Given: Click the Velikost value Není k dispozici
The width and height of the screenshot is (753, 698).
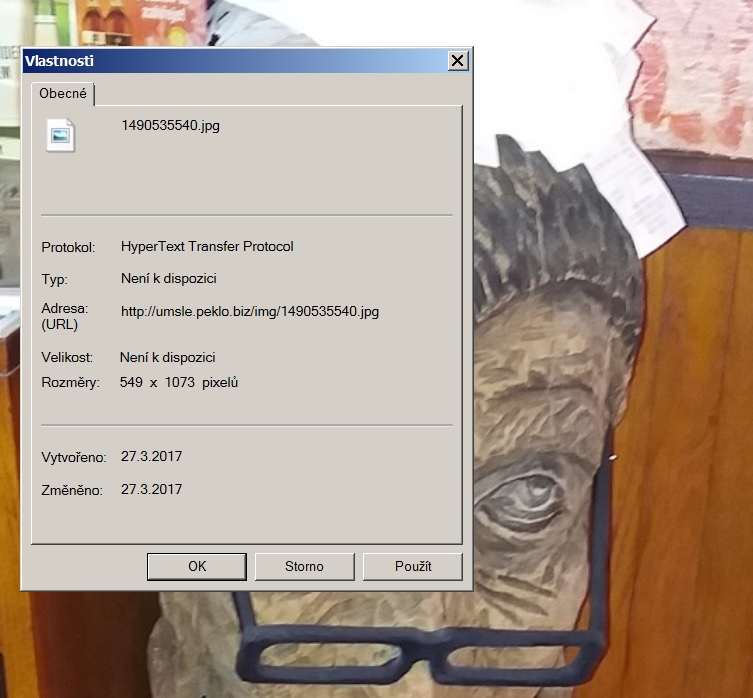Looking at the screenshot, I should coord(168,357).
